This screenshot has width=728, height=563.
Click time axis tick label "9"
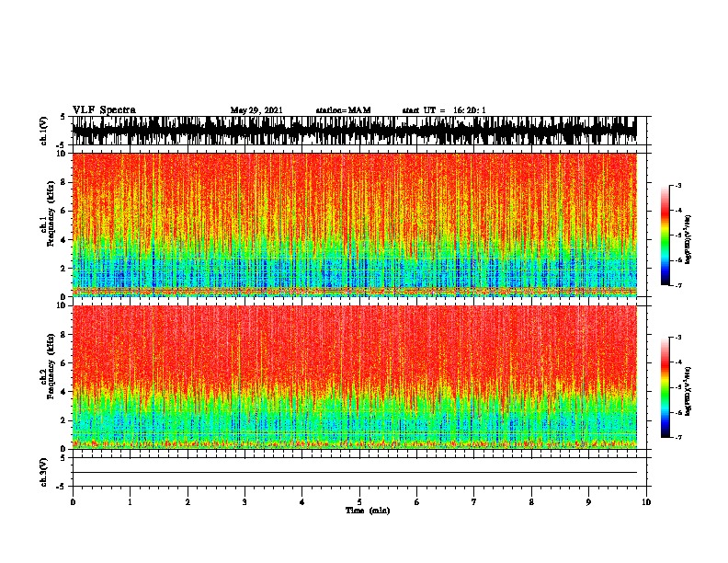tap(588, 502)
